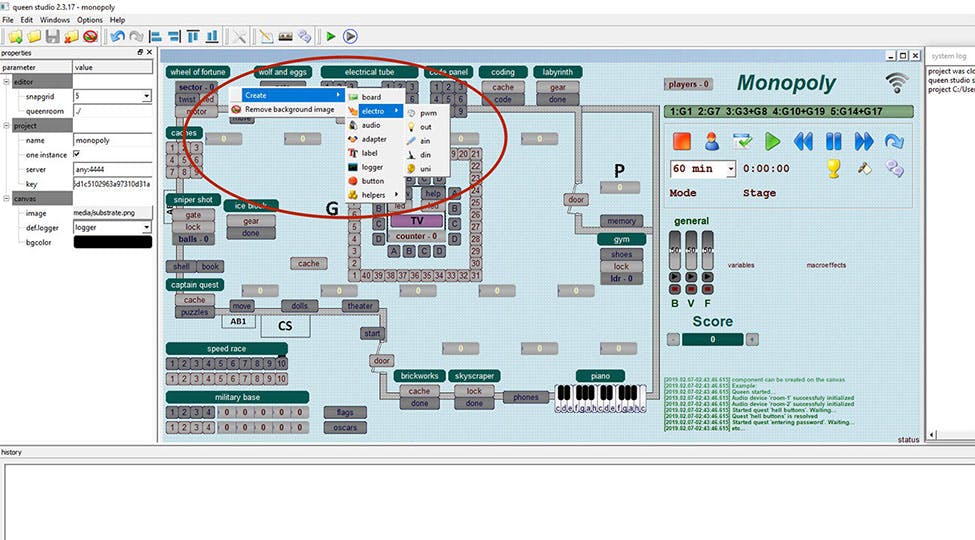Open the snapgrid value dropdown
This screenshot has height=540, width=975.
(x=146, y=96)
